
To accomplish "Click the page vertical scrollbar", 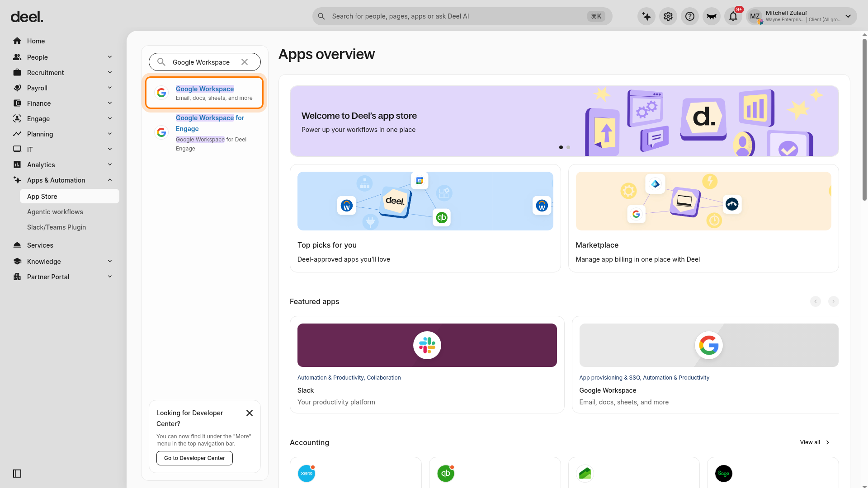I will point(864,120).
